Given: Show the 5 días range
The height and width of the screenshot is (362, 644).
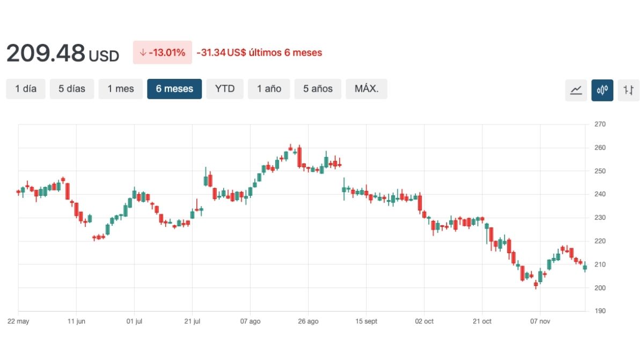Looking at the screenshot, I should 72,89.
